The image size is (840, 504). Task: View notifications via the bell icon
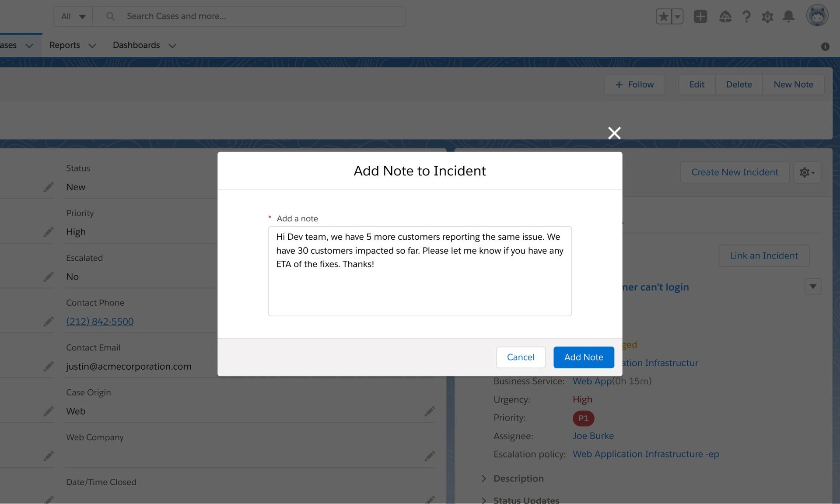(788, 16)
